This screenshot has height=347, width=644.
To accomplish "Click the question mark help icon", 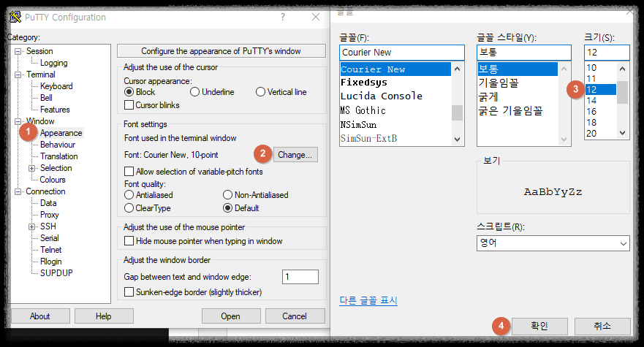I will pyautogui.click(x=283, y=17).
